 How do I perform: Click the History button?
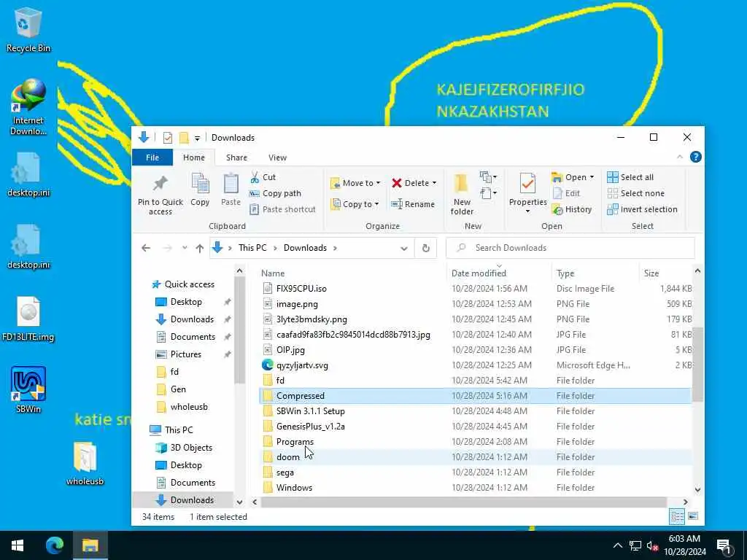click(572, 209)
